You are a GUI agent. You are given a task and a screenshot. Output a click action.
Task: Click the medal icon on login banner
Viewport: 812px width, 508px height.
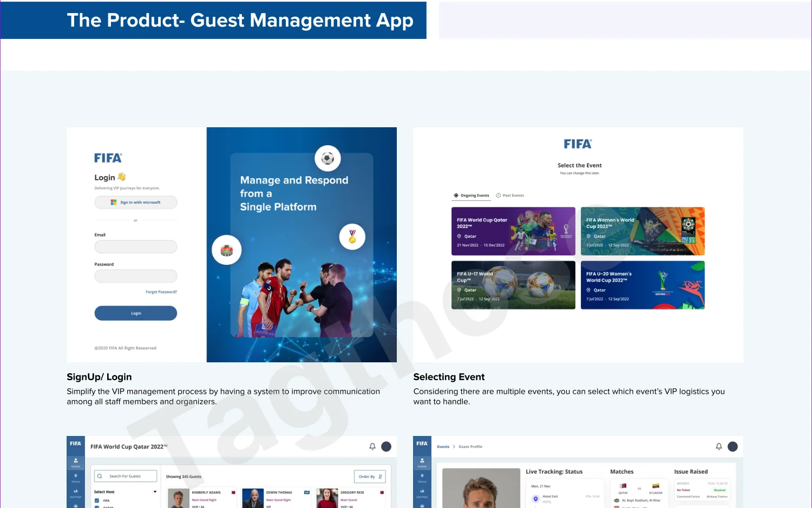pyautogui.click(x=352, y=237)
